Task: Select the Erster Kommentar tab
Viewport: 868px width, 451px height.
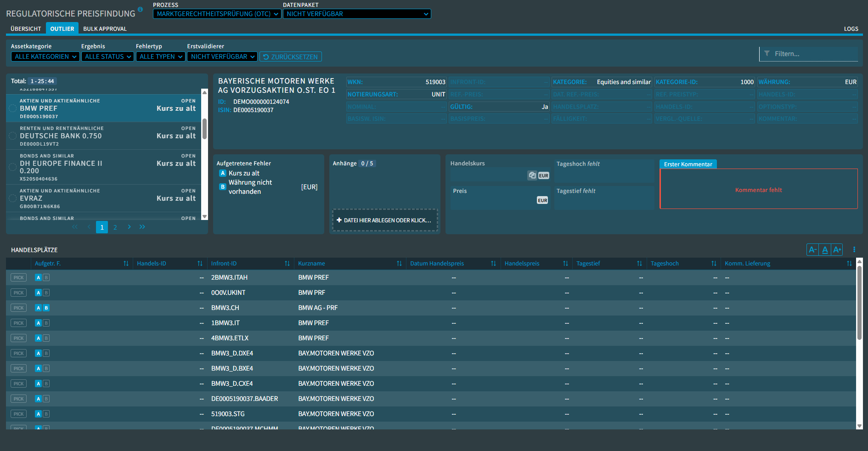Action: pos(688,164)
